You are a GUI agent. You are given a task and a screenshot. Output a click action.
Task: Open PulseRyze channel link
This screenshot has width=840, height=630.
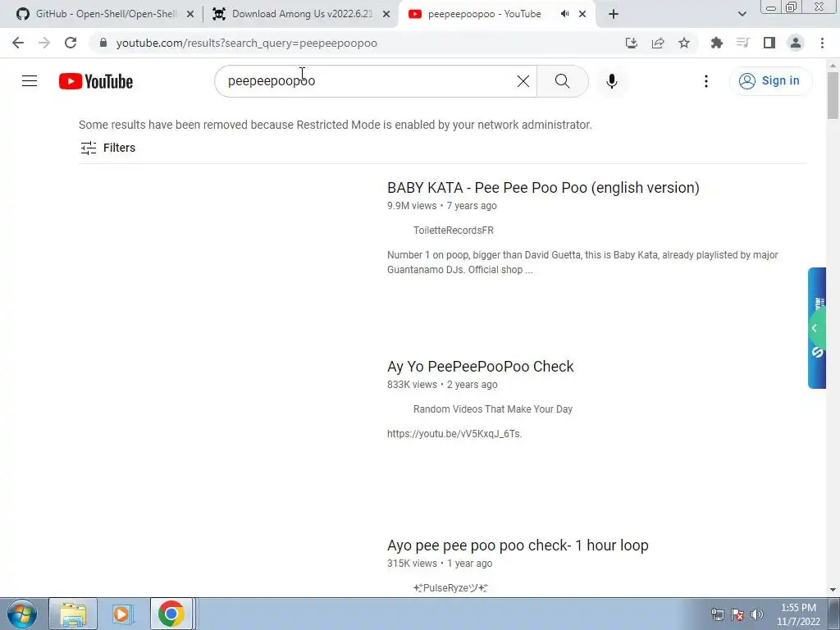coord(450,587)
